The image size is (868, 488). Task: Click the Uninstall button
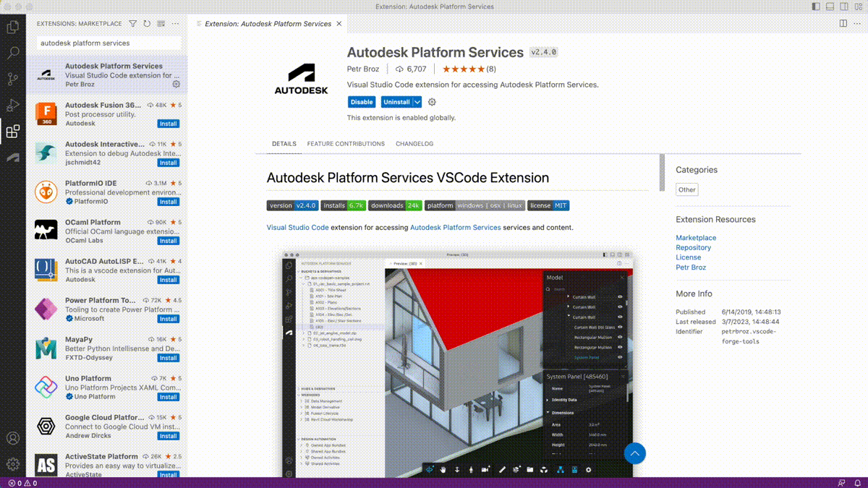396,102
